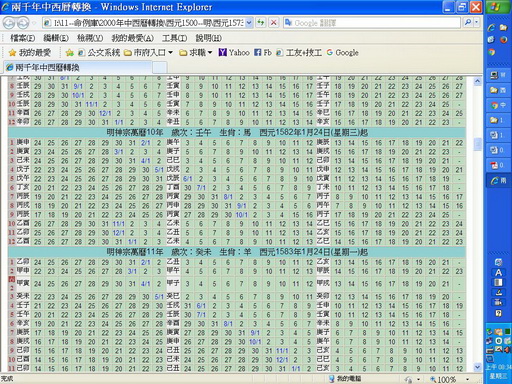
Task: Open the 編輯(E) menu
Action: (x=56, y=38)
